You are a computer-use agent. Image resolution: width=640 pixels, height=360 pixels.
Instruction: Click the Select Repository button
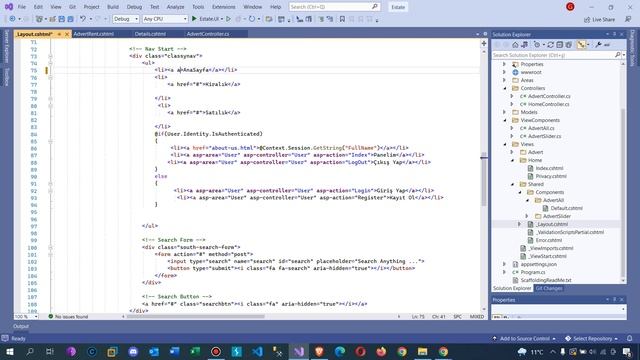tap(591, 338)
